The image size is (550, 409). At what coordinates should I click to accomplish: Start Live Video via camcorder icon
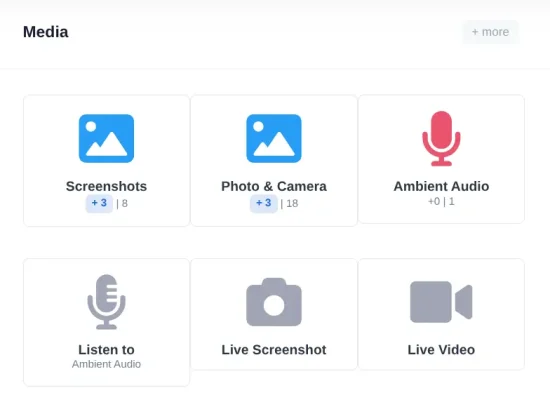point(441,302)
